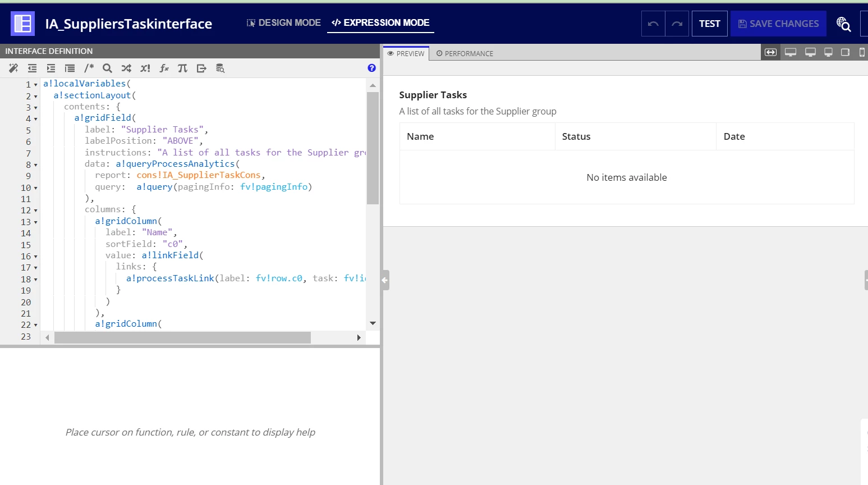Select the phone preview size
868x485 pixels.
pos(862,52)
